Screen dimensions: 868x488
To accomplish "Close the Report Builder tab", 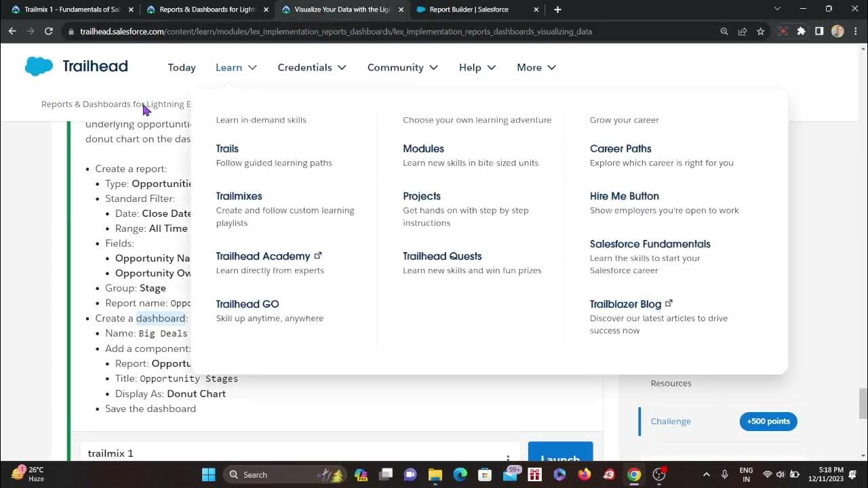I will coord(536,9).
